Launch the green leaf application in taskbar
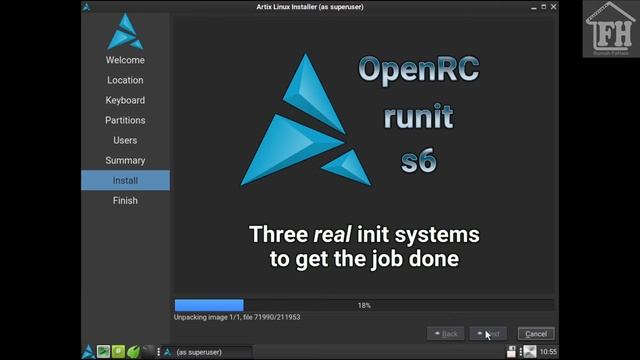 click(133, 351)
